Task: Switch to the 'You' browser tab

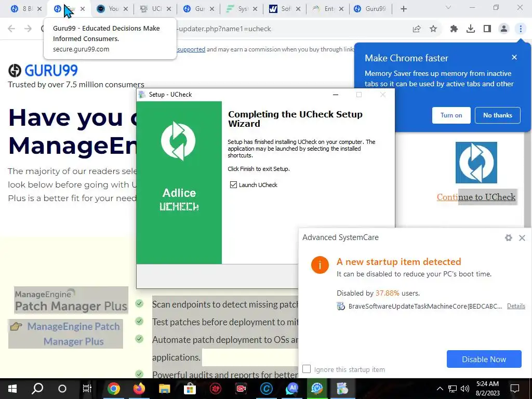Action: coord(112,9)
